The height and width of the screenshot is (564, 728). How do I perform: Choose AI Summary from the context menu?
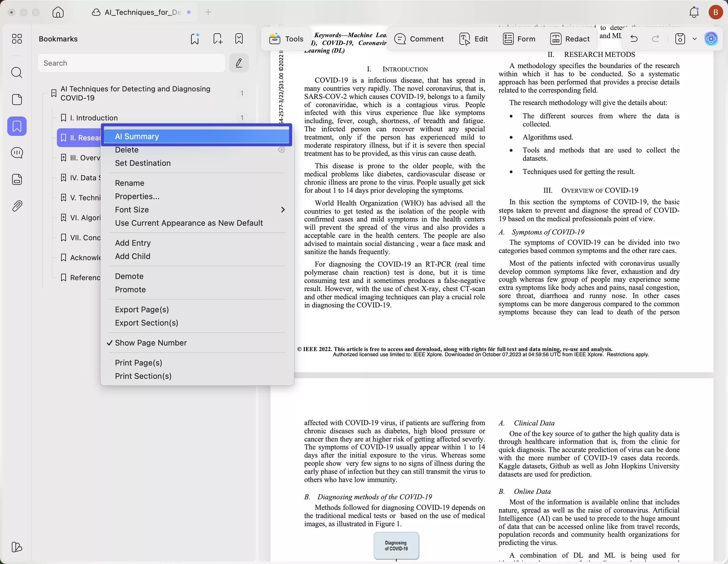tap(137, 136)
